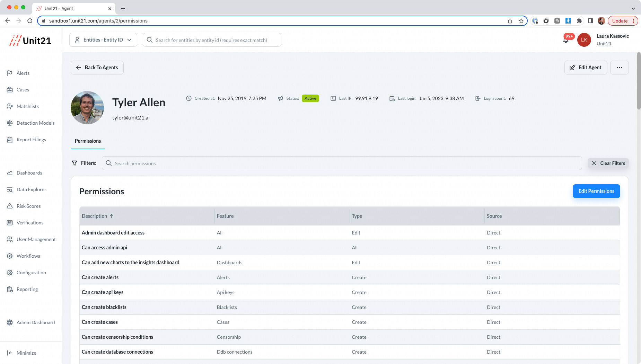Minimize the left sidebar

(21, 353)
